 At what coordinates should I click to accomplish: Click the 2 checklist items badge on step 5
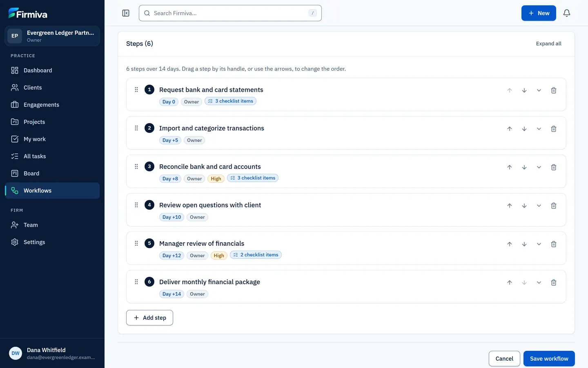point(256,255)
